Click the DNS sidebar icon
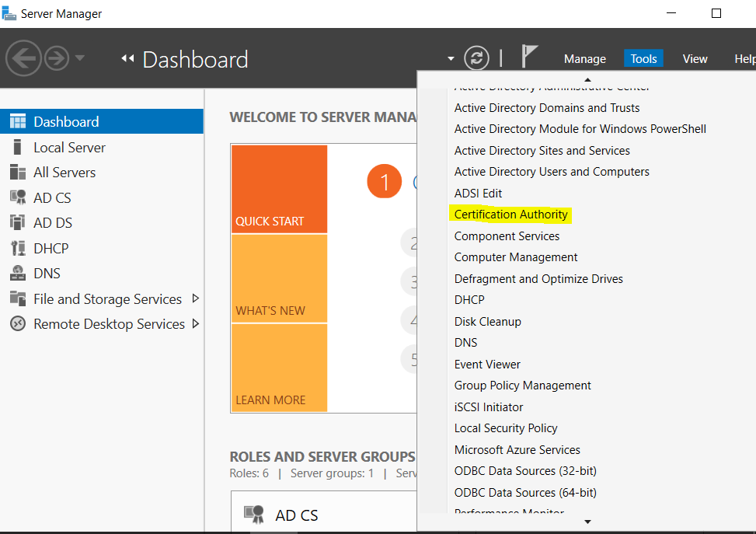This screenshot has width=756, height=534. (18, 273)
